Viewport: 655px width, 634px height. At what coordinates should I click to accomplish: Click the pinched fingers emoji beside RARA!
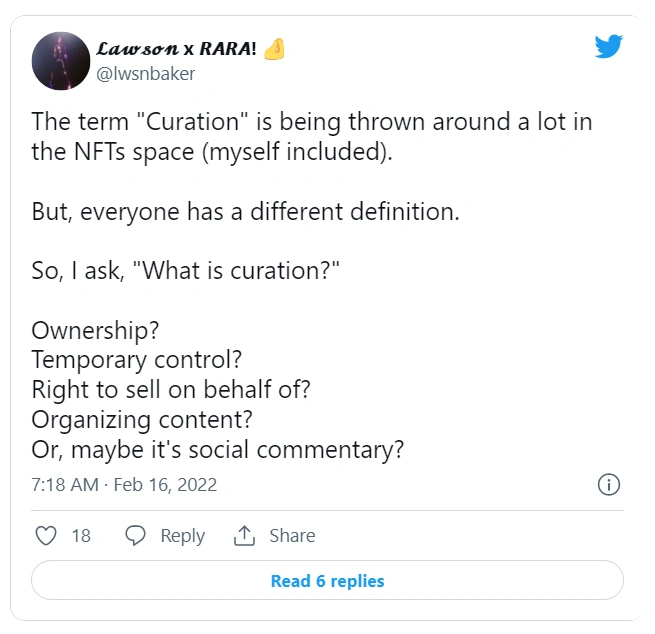[274, 49]
